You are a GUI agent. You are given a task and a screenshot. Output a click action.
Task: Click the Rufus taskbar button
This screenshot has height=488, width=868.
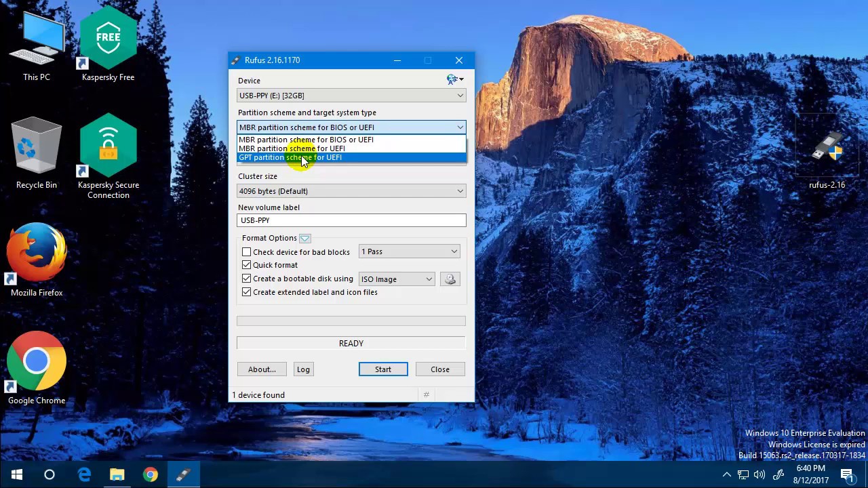pos(184,475)
